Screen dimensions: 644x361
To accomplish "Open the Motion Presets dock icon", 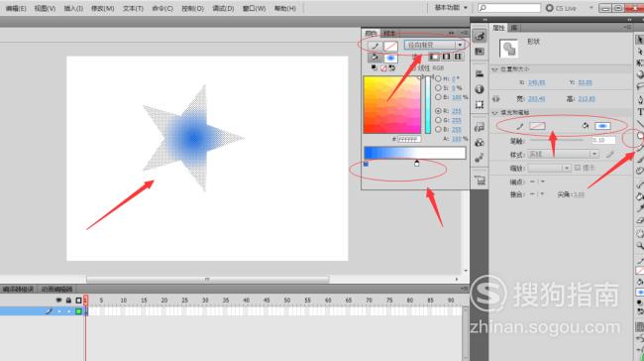I will tap(480, 158).
